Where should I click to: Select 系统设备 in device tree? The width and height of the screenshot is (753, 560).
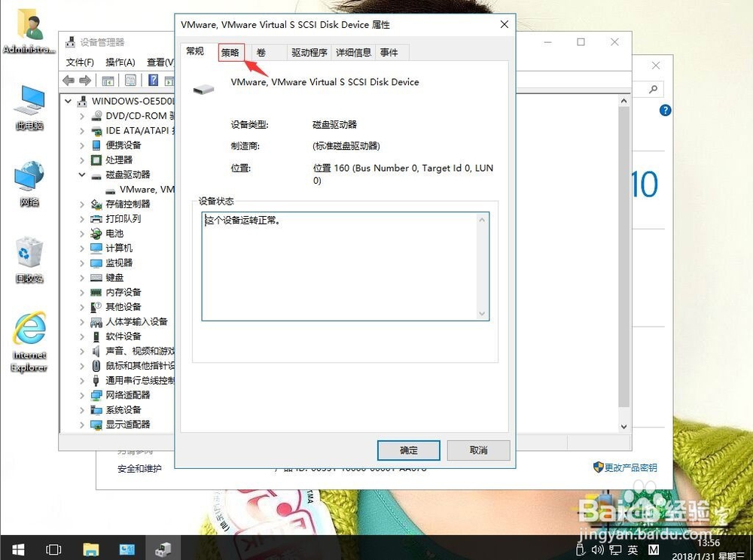123,409
